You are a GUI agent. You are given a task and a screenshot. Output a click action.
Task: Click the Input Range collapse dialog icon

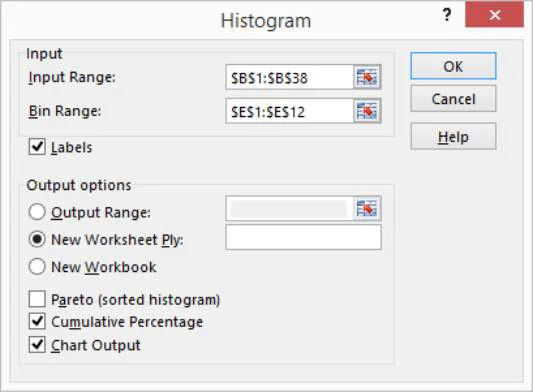coord(367,77)
